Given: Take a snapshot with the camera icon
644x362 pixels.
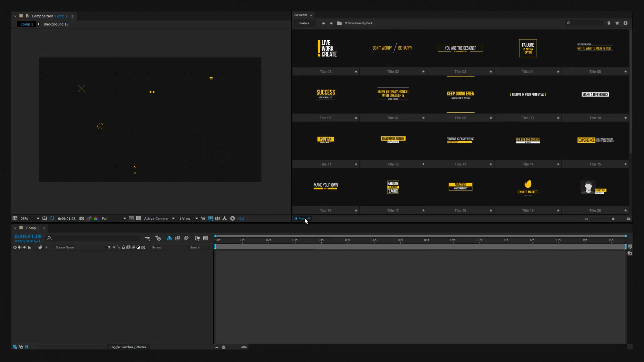Looking at the screenshot, I should tap(82, 219).
